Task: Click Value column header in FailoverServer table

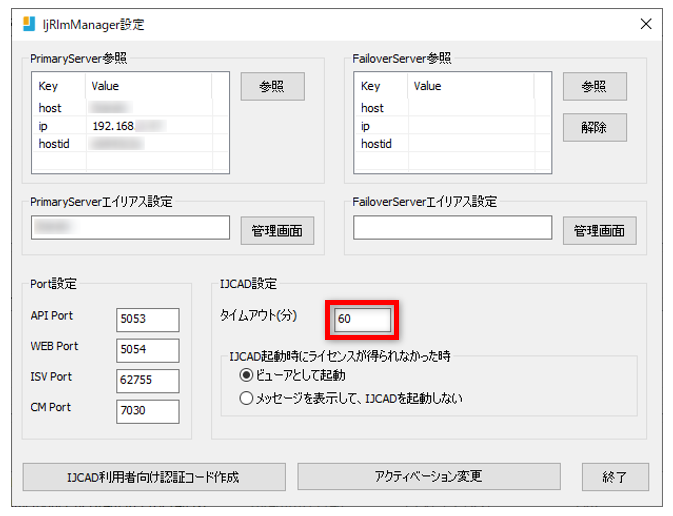Action: (x=471, y=86)
